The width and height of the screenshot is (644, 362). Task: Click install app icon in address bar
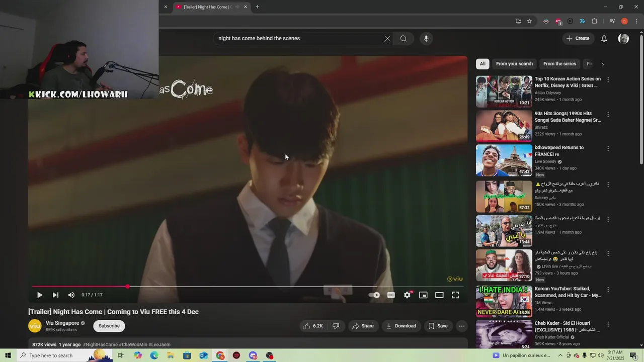pyautogui.click(x=518, y=21)
